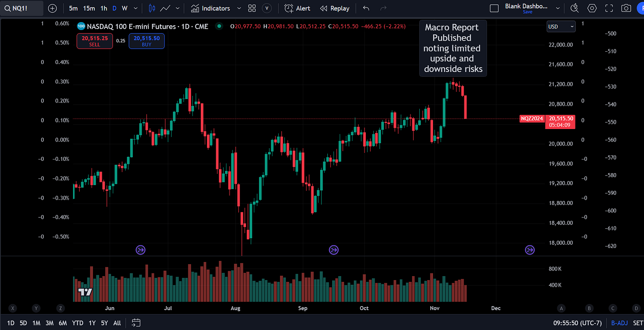Set date range to 1Y
This screenshot has width=644, height=330.
tap(92, 323)
